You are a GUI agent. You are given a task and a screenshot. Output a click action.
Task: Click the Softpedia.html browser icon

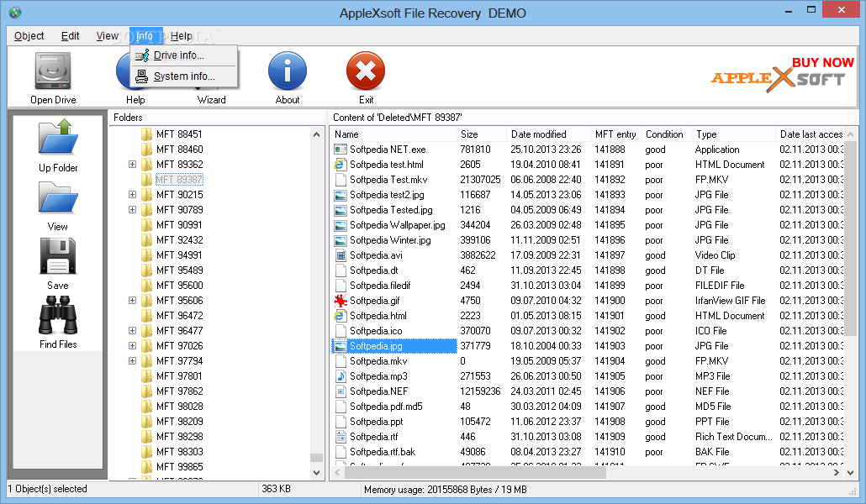[341, 316]
